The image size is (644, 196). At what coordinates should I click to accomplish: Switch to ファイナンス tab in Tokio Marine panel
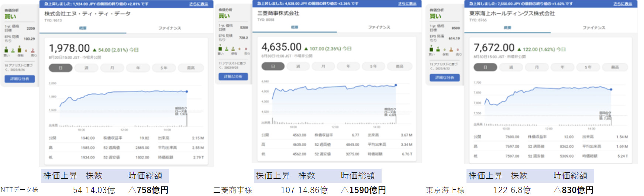594,28
